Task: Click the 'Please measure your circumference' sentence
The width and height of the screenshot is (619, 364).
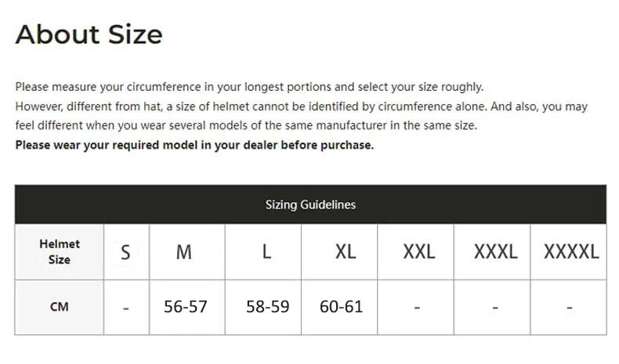Action: [x=249, y=87]
